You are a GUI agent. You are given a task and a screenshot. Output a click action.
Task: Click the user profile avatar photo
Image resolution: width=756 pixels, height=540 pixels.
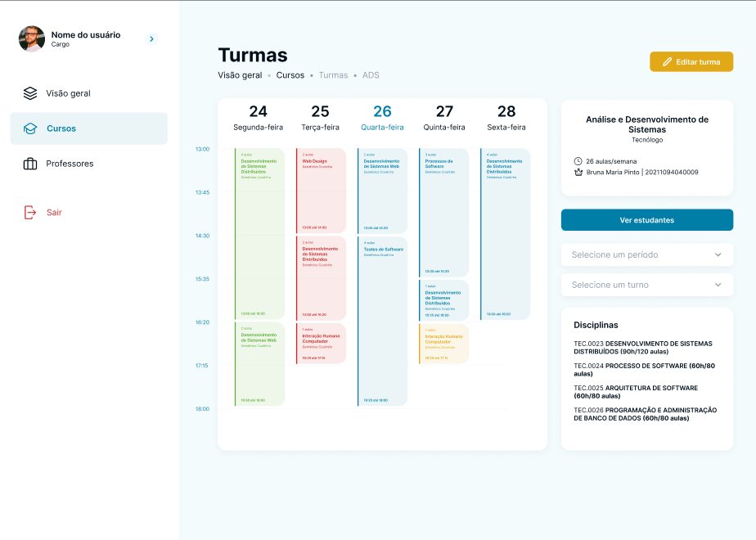click(32, 38)
